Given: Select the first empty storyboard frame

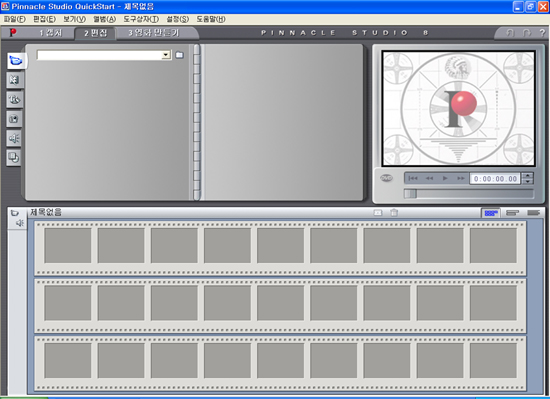Looking at the screenshot, I should pyautogui.click(x=68, y=245).
